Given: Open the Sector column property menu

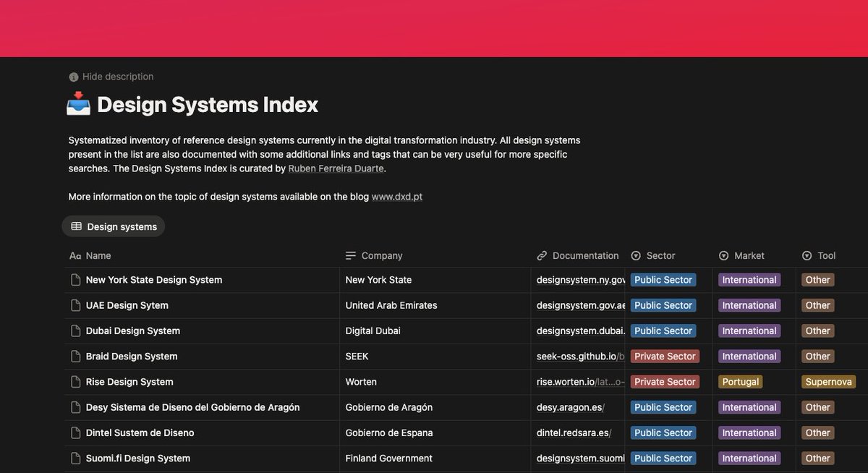Looking at the screenshot, I should (658, 255).
